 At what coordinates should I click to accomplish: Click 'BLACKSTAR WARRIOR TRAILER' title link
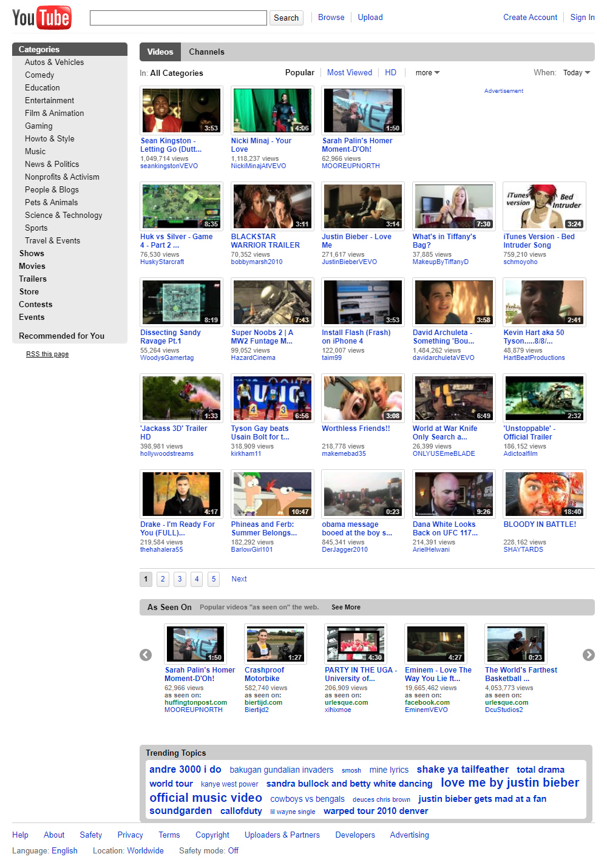265,241
